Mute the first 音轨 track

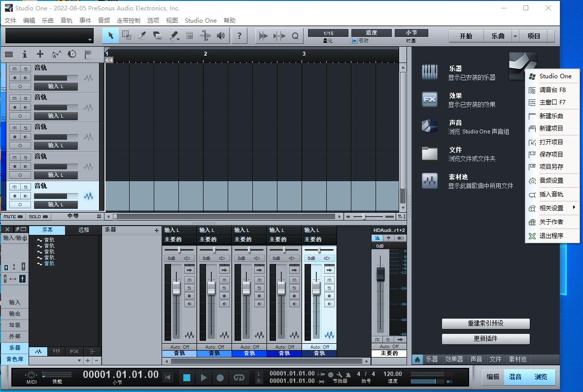coord(14,69)
